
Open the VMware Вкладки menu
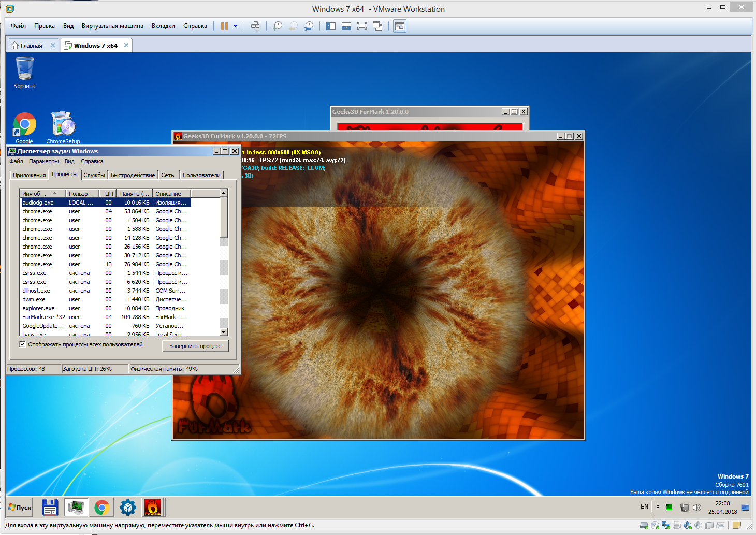[163, 26]
